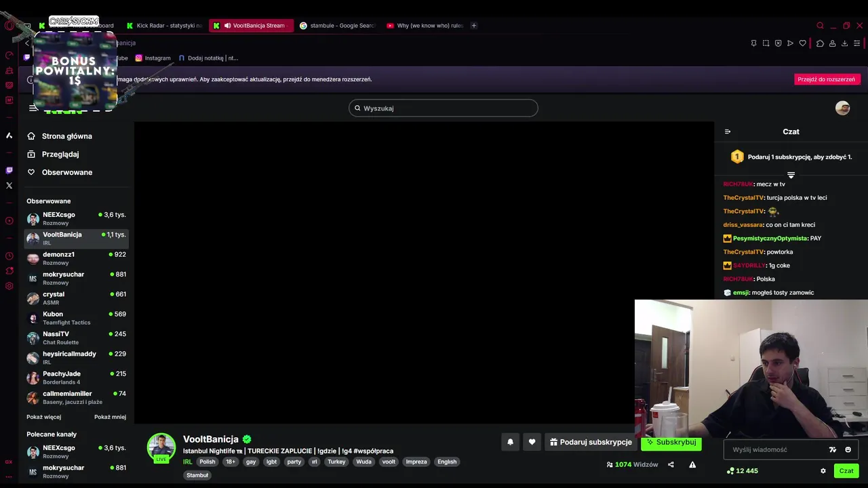The image size is (868, 488).
Task: Open callmemiamiller channel
Action: 76,397
